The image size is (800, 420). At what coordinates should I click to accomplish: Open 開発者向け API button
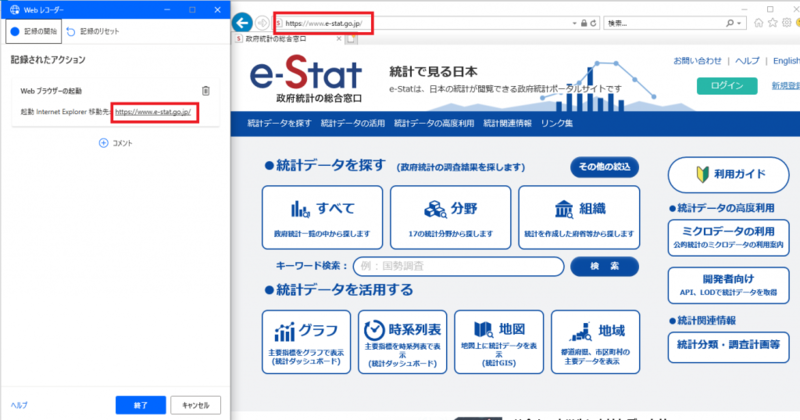click(729, 285)
